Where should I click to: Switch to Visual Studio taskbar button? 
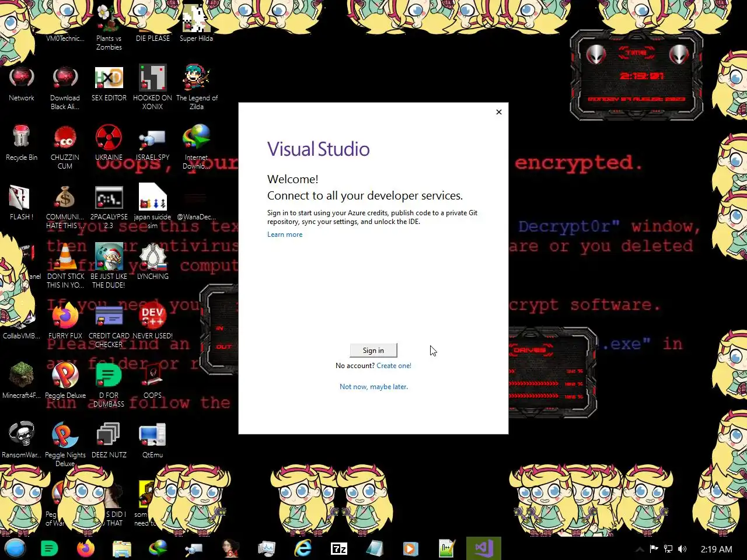click(x=484, y=548)
